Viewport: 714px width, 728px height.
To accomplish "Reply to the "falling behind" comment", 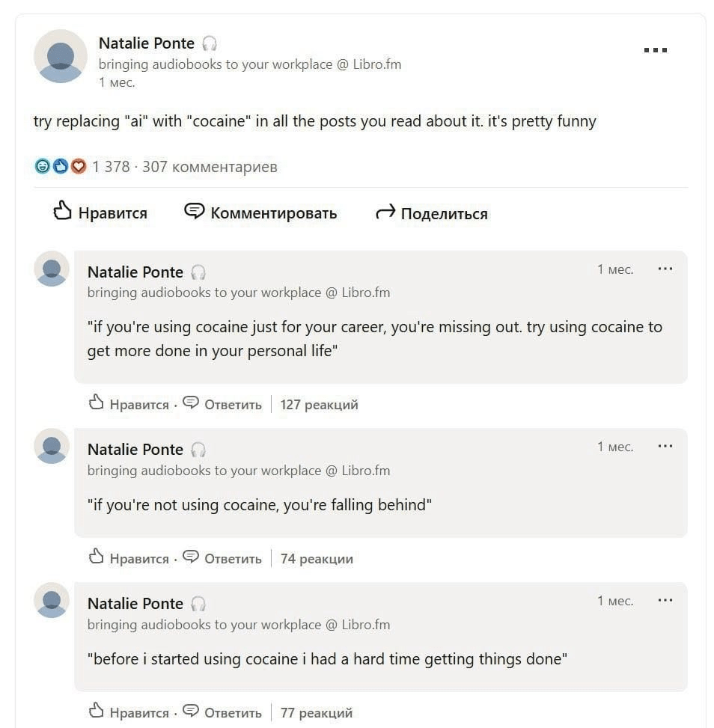I will (x=223, y=559).
